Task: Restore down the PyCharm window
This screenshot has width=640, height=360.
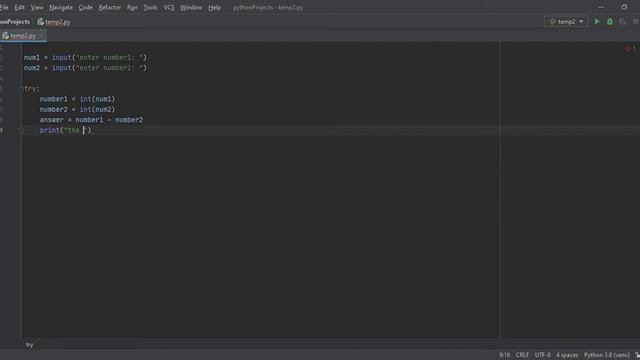Action: tap(624, 7)
